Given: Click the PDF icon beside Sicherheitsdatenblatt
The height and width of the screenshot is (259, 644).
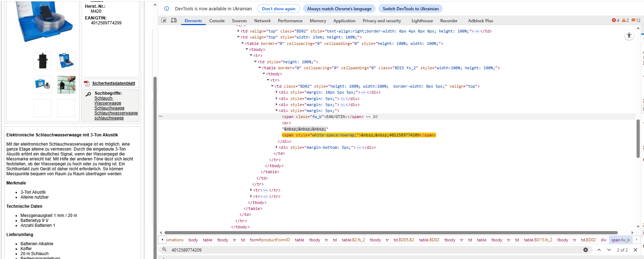Looking at the screenshot, I should pyautogui.click(x=87, y=83).
